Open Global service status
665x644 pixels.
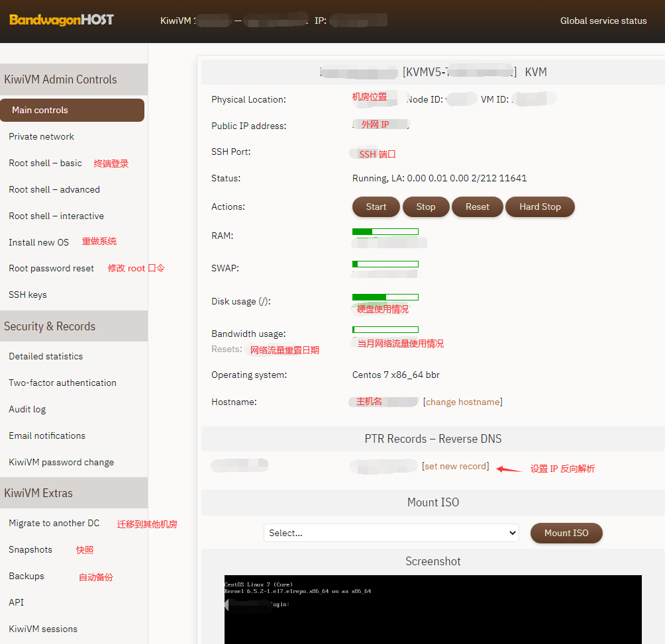pyautogui.click(x=603, y=21)
